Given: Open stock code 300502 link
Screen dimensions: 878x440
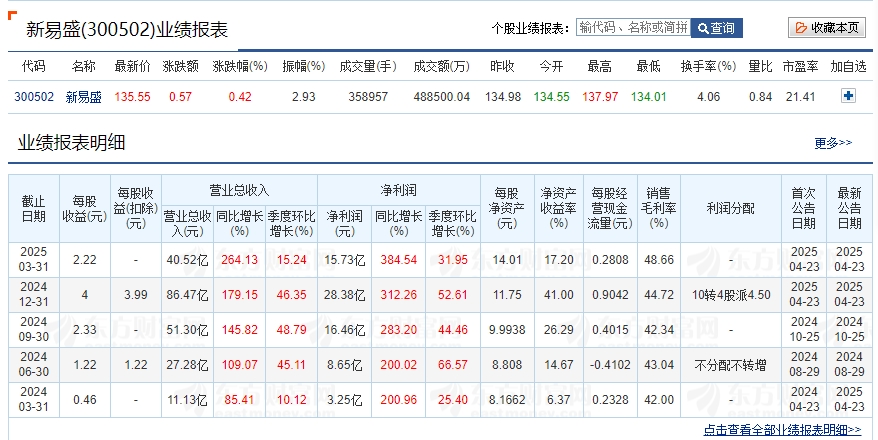Looking at the screenshot, I should (x=34, y=97).
